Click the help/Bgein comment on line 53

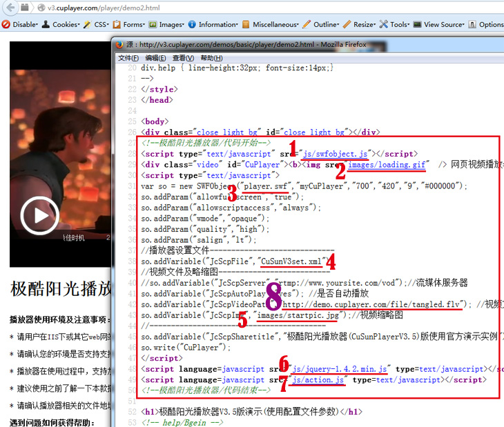click(x=182, y=422)
